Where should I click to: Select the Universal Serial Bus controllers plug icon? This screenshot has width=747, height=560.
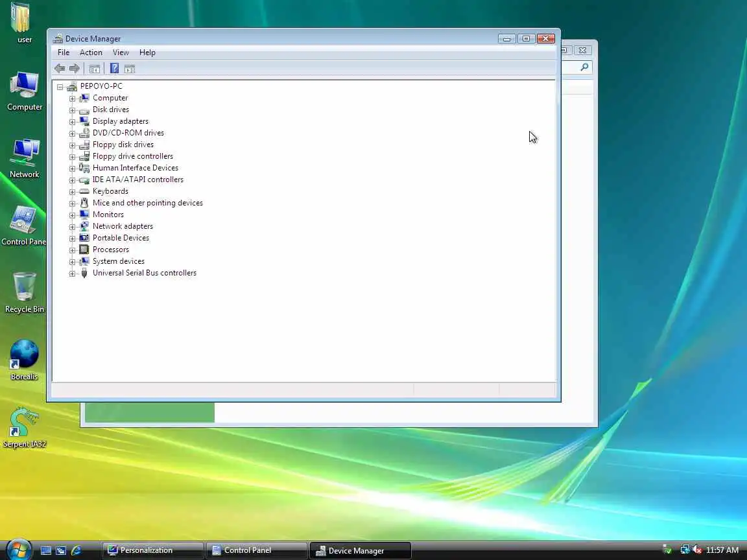84,273
